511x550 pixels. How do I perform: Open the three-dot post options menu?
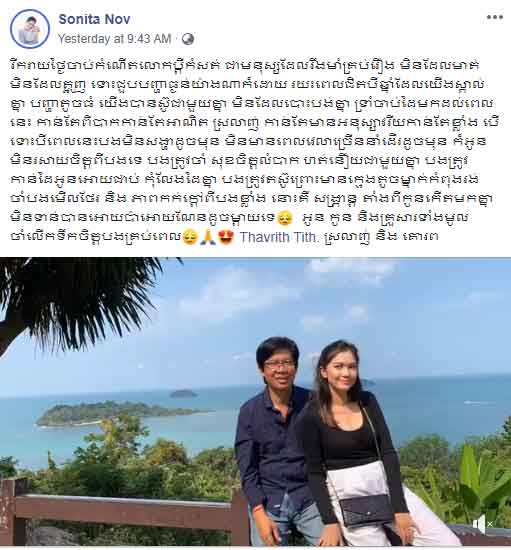495,18
